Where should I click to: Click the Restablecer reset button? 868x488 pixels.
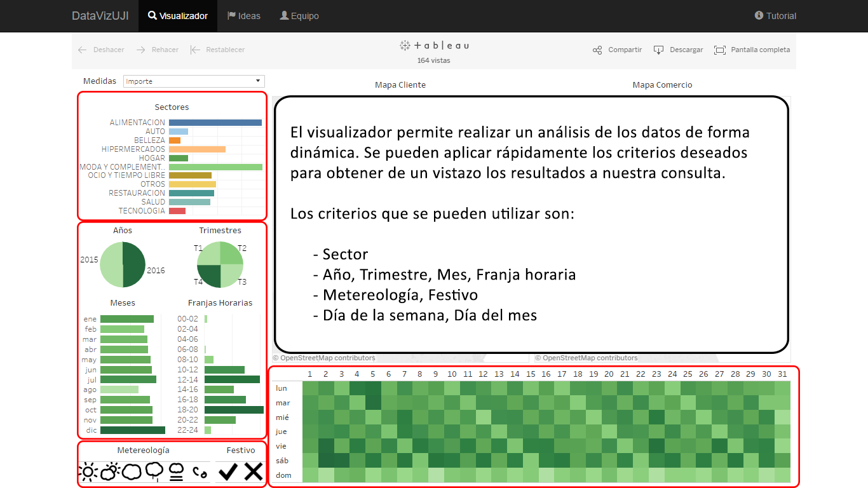coord(217,50)
